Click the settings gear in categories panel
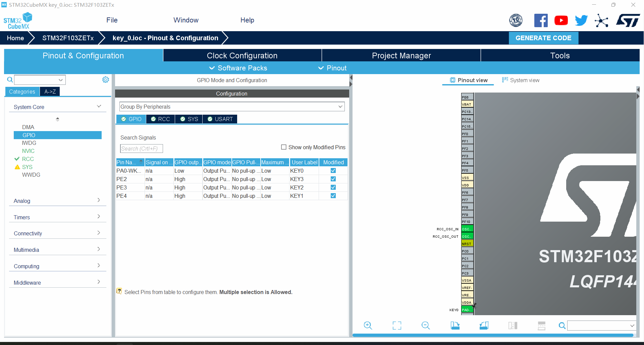The image size is (644, 345). point(106,79)
